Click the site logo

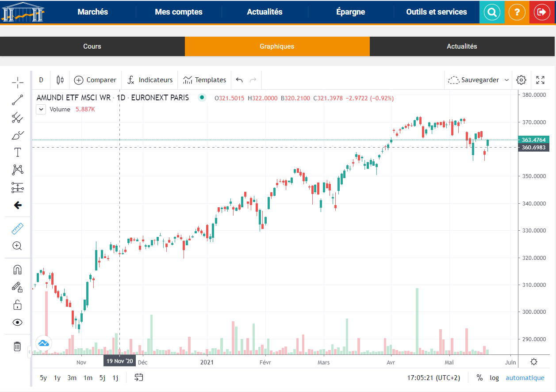click(x=23, y=12)
